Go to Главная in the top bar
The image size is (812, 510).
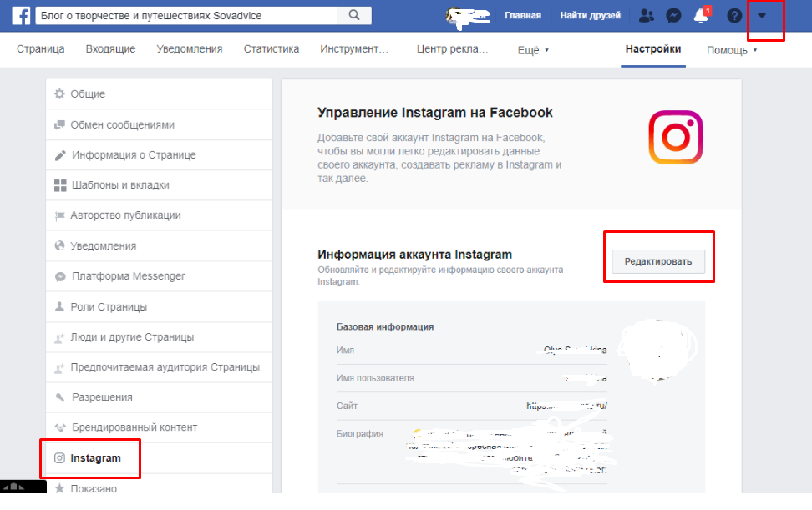click(522, 16)
